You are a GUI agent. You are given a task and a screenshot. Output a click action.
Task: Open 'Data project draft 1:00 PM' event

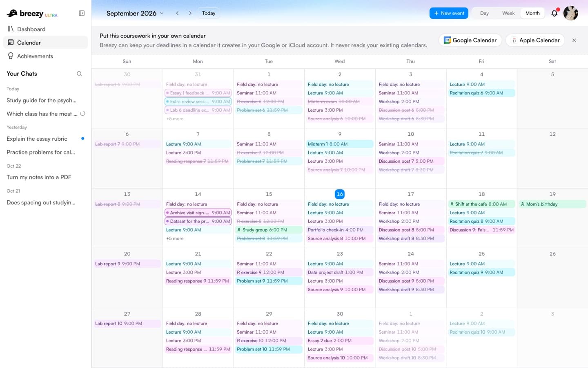(x=340, y=272)
